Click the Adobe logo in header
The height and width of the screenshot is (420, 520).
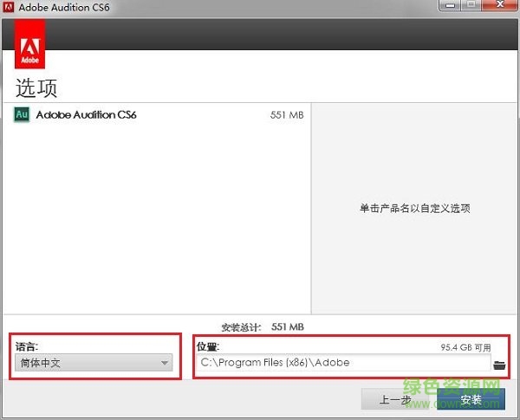pyautogui.click(x=29, y=44)
